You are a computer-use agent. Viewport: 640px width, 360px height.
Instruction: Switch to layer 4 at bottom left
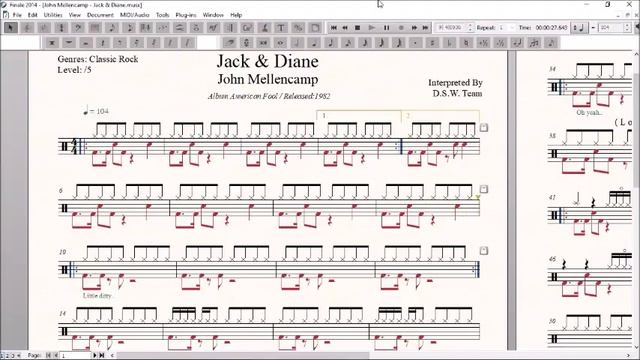pyautogui.click(x=18, y=356)
